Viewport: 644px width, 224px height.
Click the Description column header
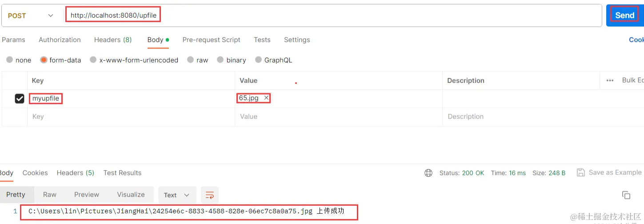click(466, 81)
